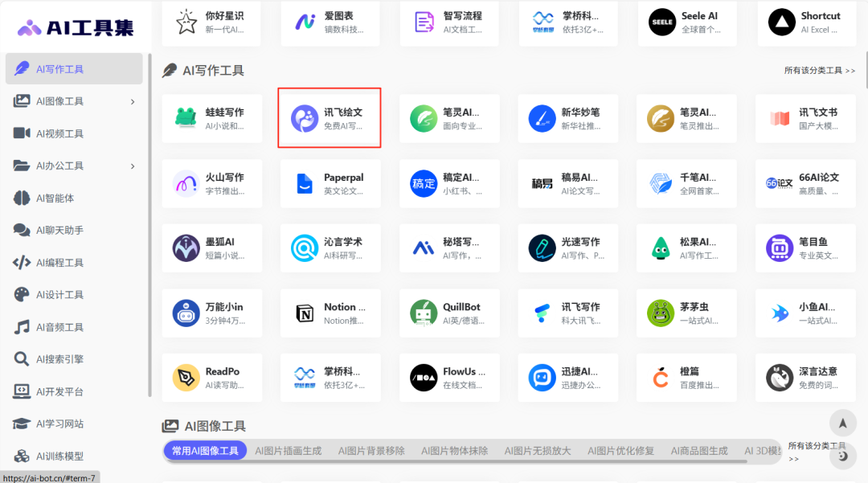The width and height of the screenshot is (868, 483).
Task: Open the 智写流程 card
Action: click(449, 23)
